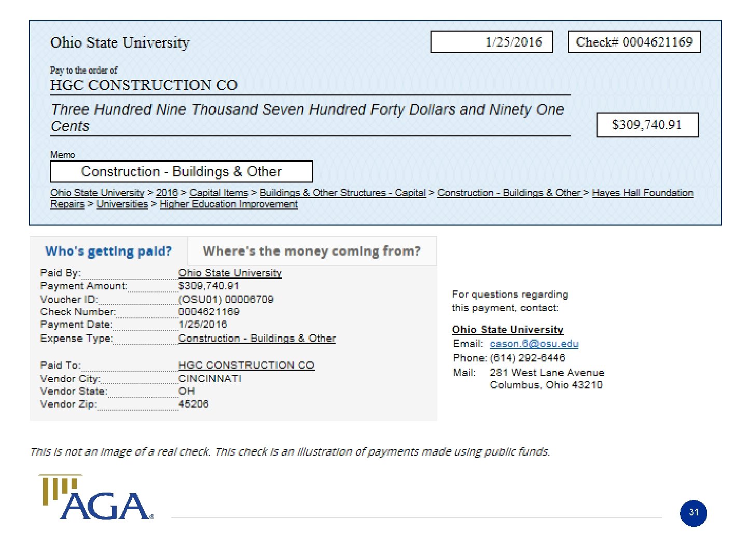Select the $309,740.91 amount box on the check

(x=647, y=125)
